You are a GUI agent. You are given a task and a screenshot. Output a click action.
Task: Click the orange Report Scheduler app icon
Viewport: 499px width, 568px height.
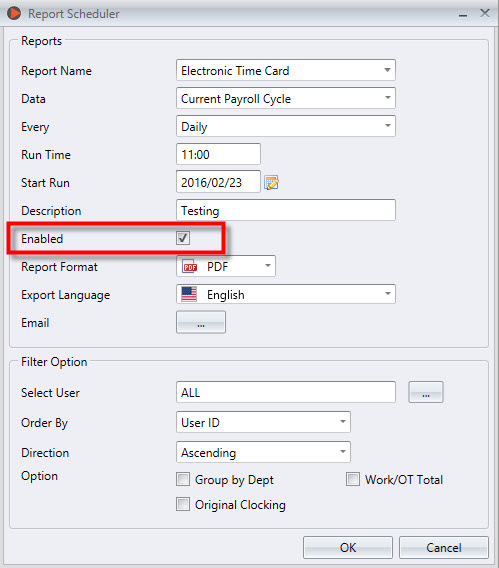point(14,13)
